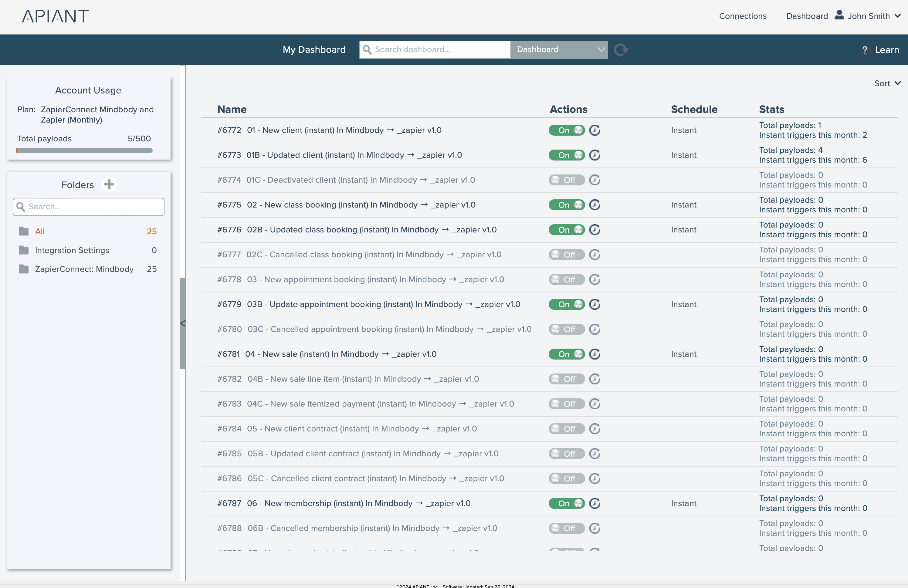The image size is (908, 588).
Task: Go to Dashboard in the top navigation
Action: [807, 16]
